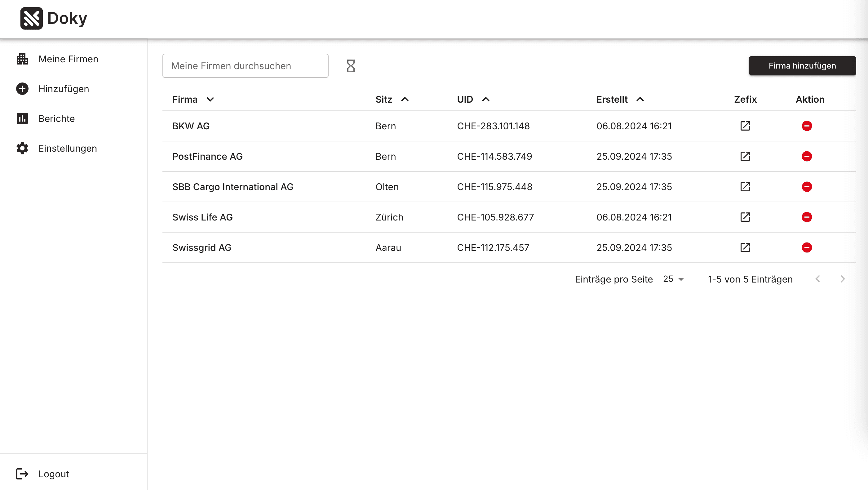
Task: Open Zefix link for PostFinance AG
Action: (x=745, y=156)
